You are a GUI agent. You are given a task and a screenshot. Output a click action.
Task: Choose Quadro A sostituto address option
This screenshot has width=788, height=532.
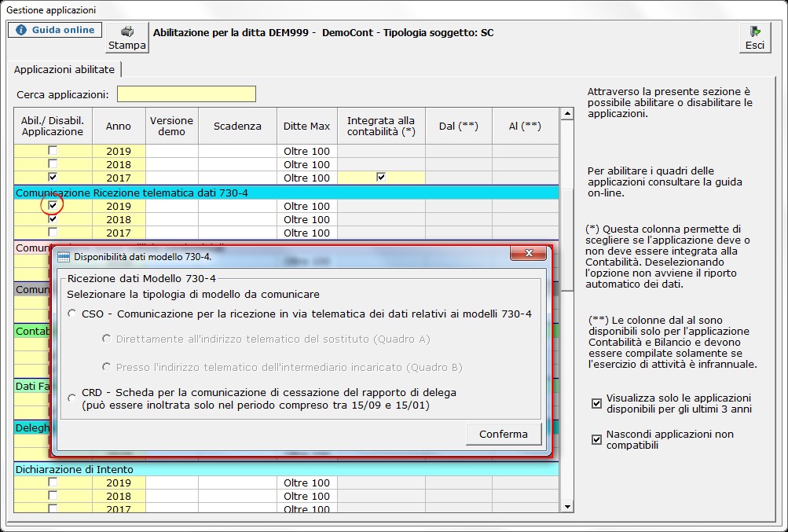(107, 339)
